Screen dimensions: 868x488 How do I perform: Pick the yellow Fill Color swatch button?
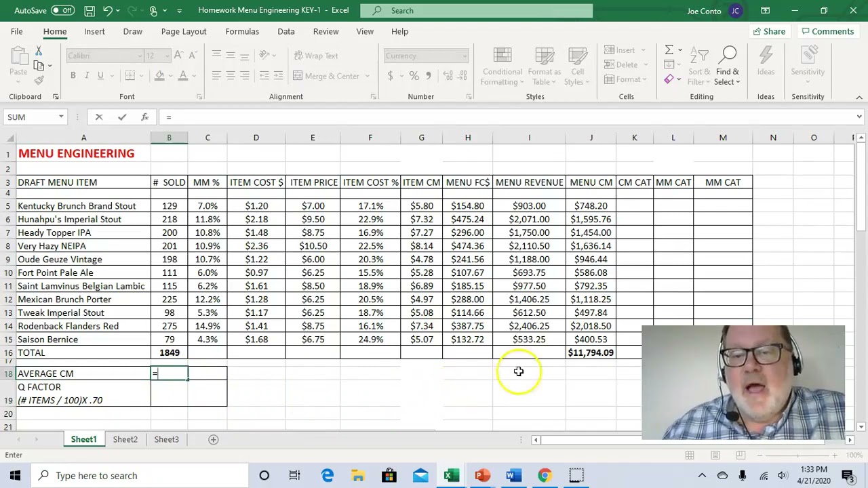pos(160,76)
